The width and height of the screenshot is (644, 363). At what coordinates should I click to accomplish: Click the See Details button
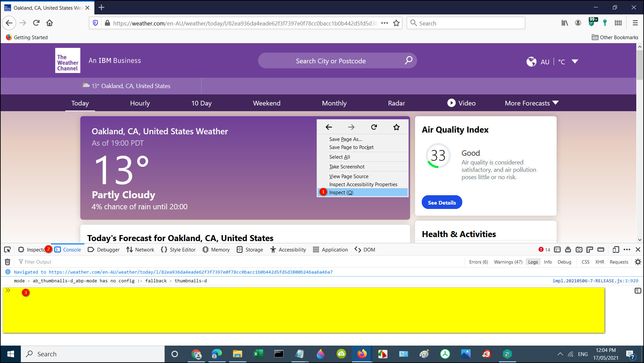441,202
